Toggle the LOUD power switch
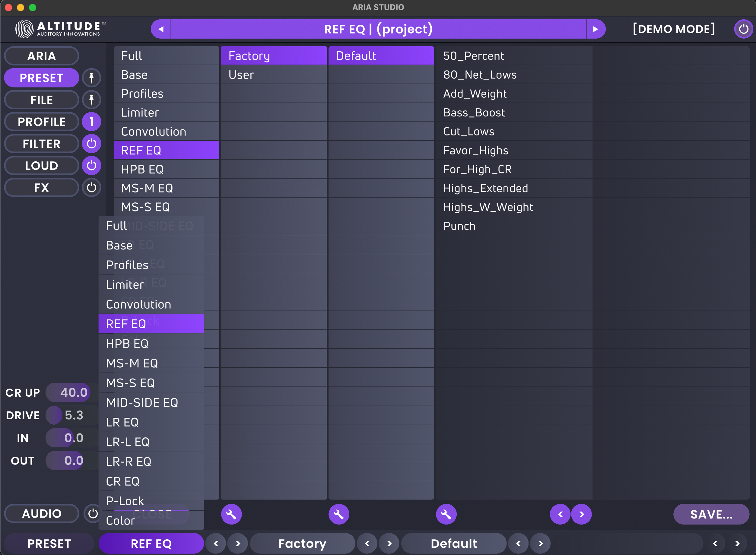 91,165
